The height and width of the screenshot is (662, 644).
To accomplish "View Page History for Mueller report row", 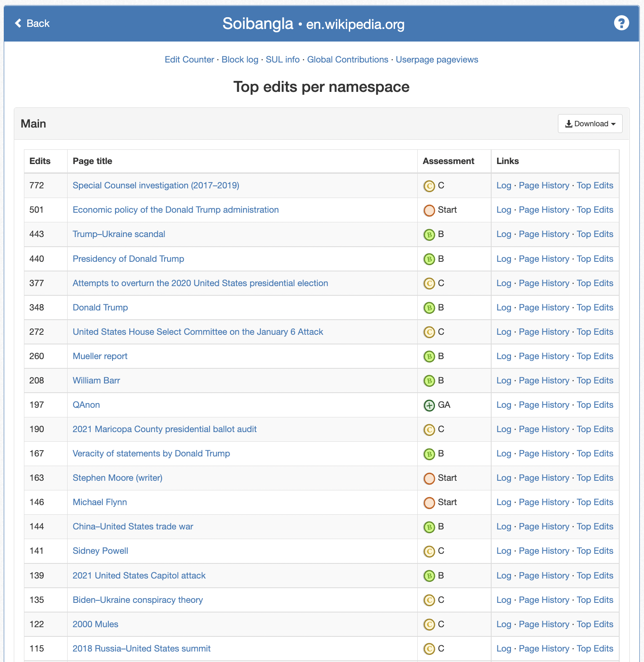I will click(x=544, y=356).
